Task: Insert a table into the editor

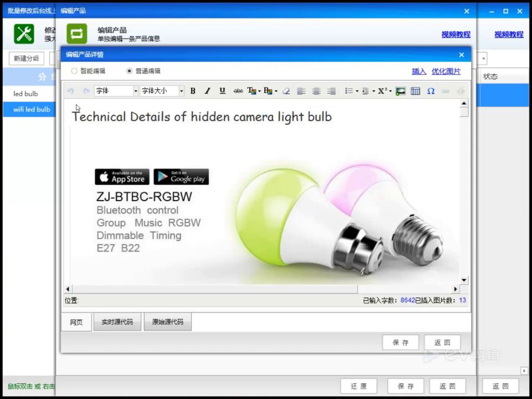Action: click(415, 91)
